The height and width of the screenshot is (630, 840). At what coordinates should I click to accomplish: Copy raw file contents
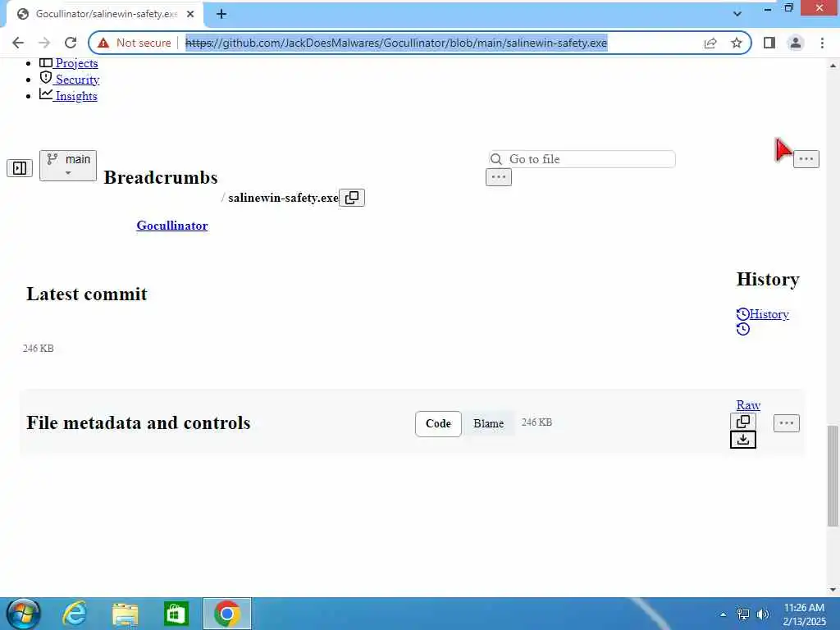743,422
